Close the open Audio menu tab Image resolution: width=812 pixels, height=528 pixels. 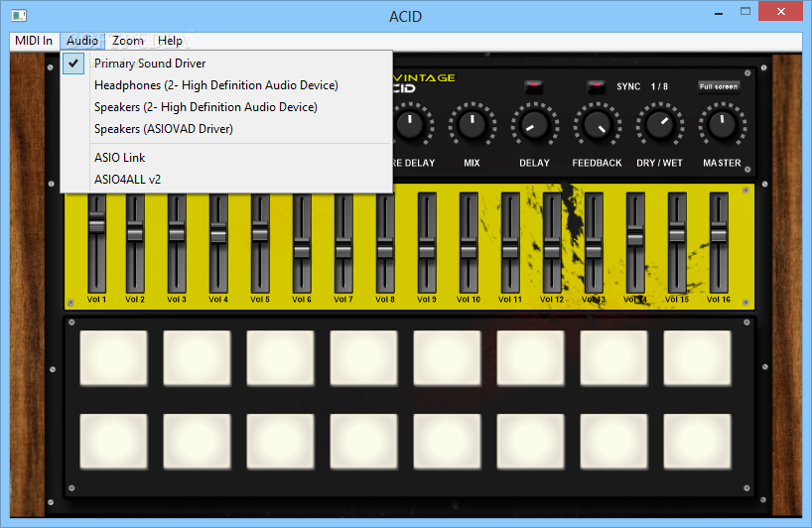click(x=82, y=41)
